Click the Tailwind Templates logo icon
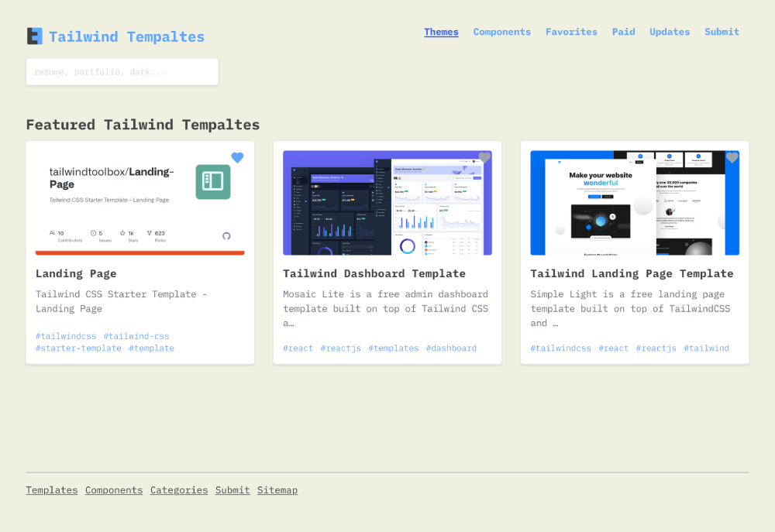The width and height of the screenshot is (775, 532). tap(35, 36)
